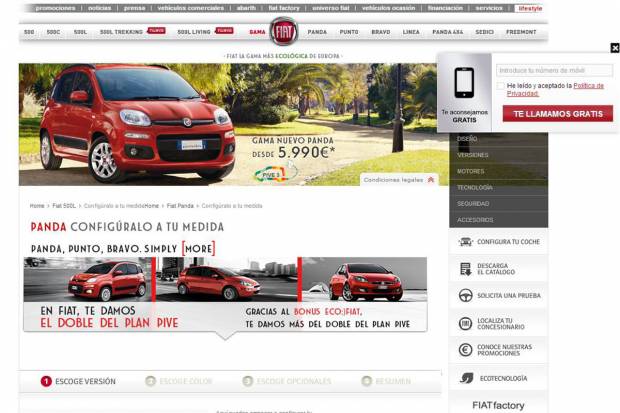Click Solicita una prueba link
Image resolution: width=620 pixels, height=413 pixels.
(508, 296)
